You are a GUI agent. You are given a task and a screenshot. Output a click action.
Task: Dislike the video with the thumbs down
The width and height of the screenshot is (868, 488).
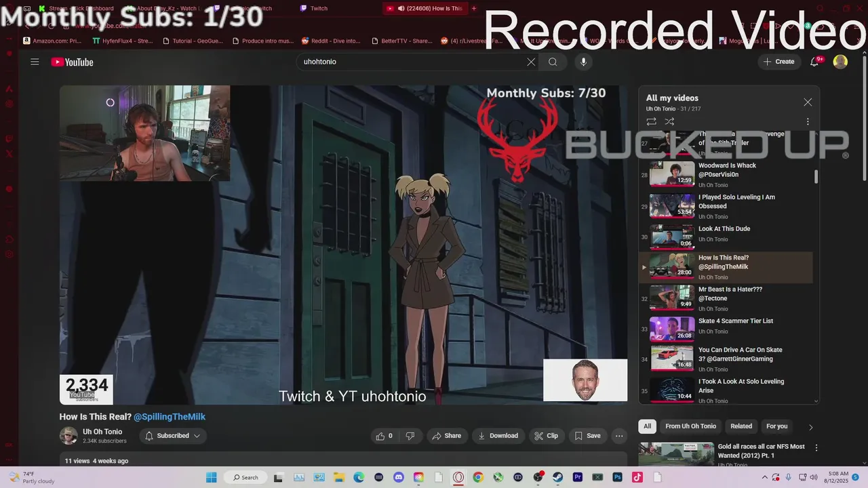point(410,436)
